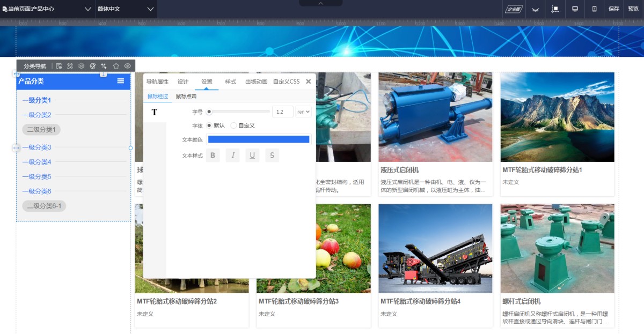Select the 自定义 font radio button
644x334 pixels.
(x=233, y=125)
